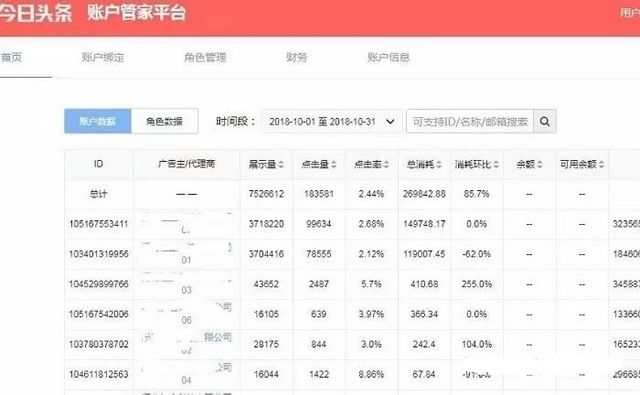640x395 pixels.
Task: Click clicks value 78555
Action: 319,254
